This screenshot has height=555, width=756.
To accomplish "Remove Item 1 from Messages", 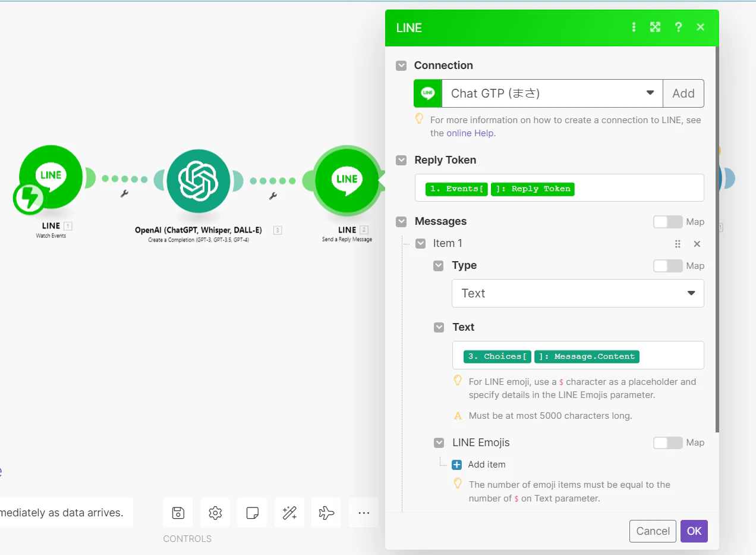I will pyautogui.click(x=697, y=244).
